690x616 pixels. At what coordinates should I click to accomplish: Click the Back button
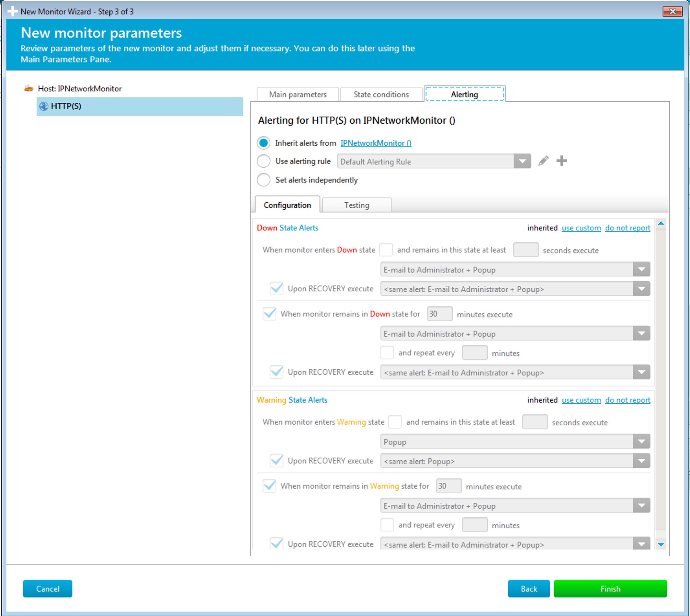528,588
